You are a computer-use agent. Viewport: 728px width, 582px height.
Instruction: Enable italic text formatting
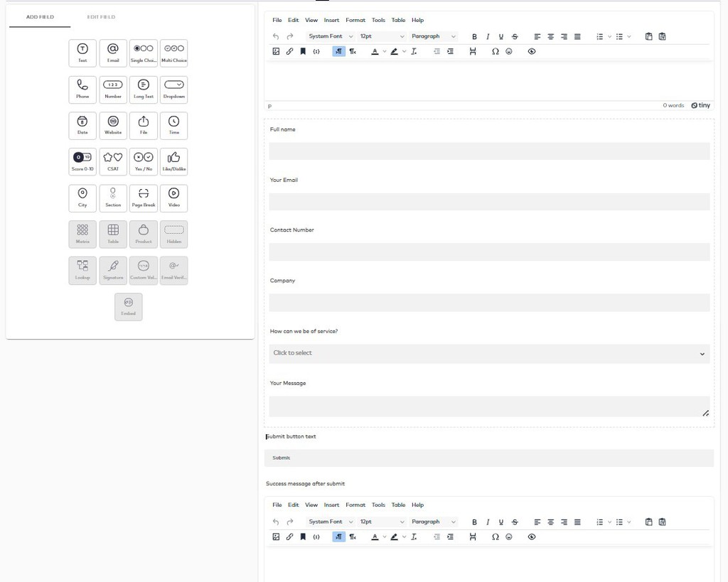(488, 36)
